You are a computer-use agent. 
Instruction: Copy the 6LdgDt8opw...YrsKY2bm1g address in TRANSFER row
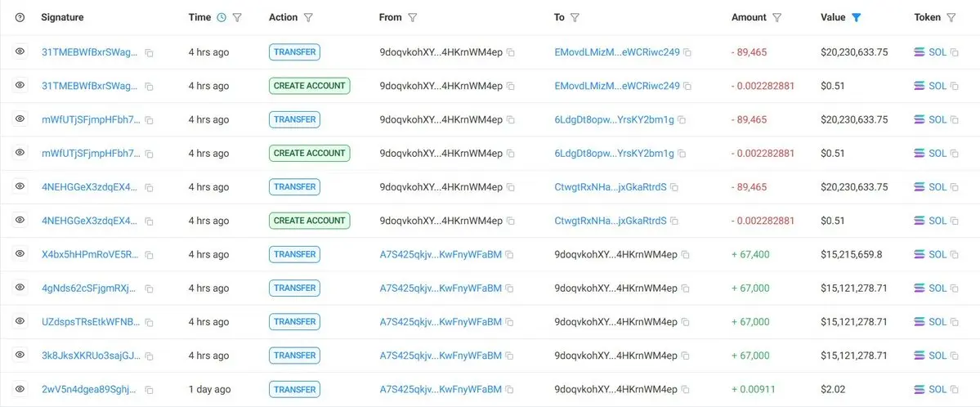[x=682, y=120]
